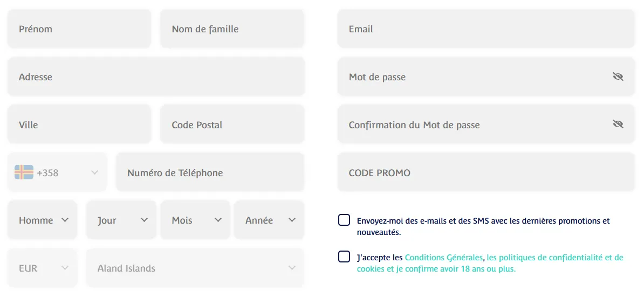This screenshot has width=644, height=298.
Task: Enable promotional e-mails and SMS checkbox
Action: [x=344, y=220]
